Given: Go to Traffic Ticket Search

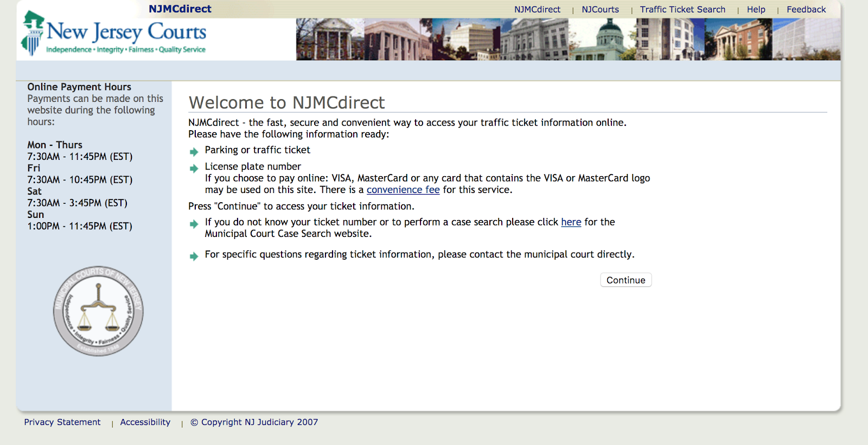Looking at the screenshot, I should pos(682,10).
